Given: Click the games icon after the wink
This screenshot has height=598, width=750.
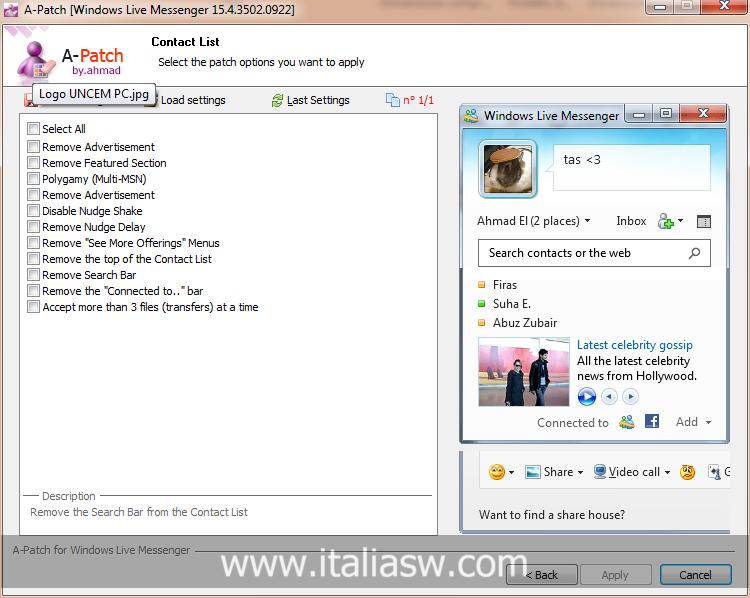Looking at the screenshot, I should (x=714, y=472).
